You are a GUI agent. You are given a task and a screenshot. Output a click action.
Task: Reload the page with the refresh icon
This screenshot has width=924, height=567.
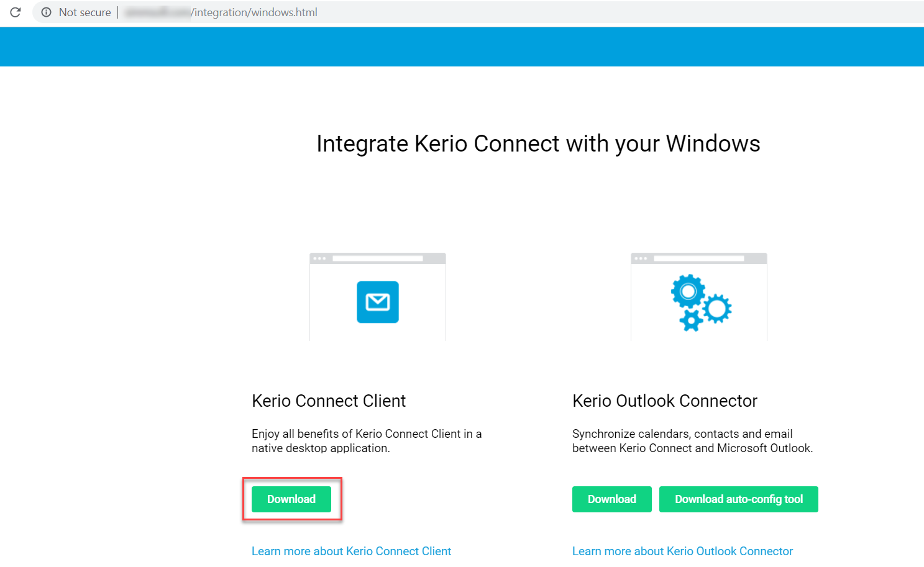(x=16, y=12)
